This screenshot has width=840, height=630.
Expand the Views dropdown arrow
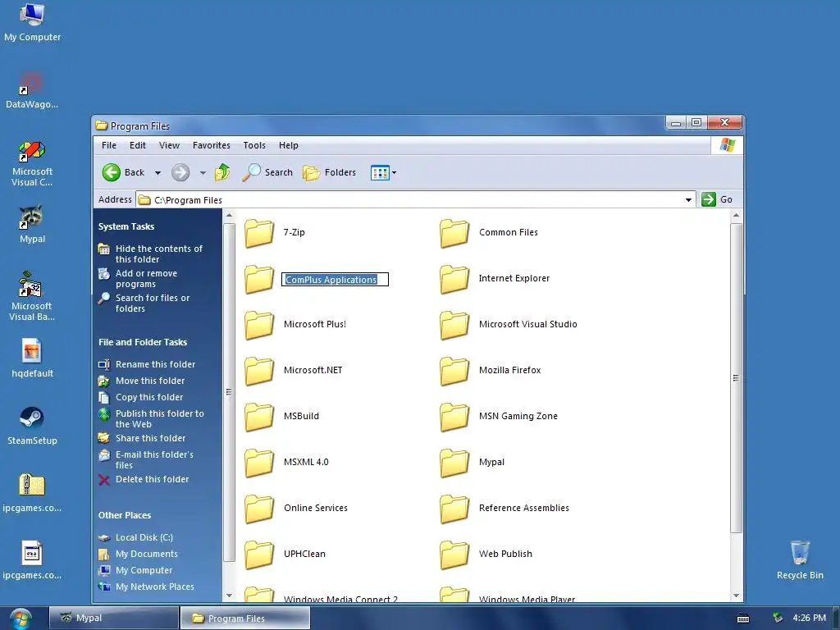click(395, 173)
